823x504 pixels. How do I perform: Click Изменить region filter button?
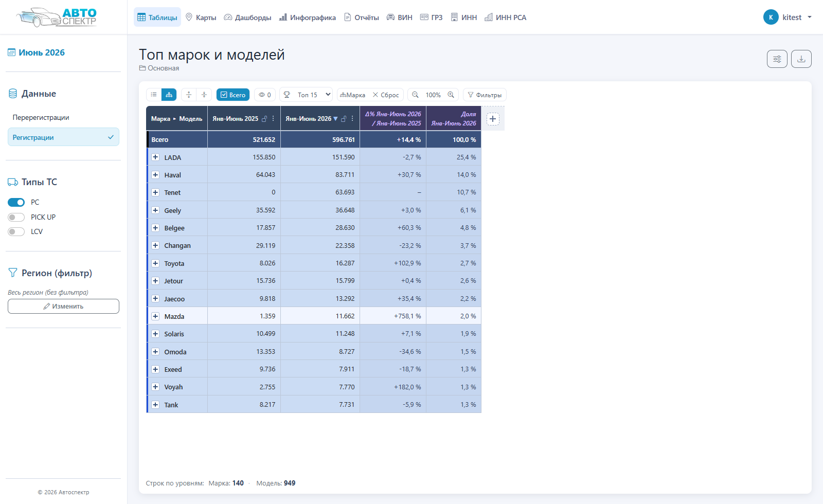(63, 306)
